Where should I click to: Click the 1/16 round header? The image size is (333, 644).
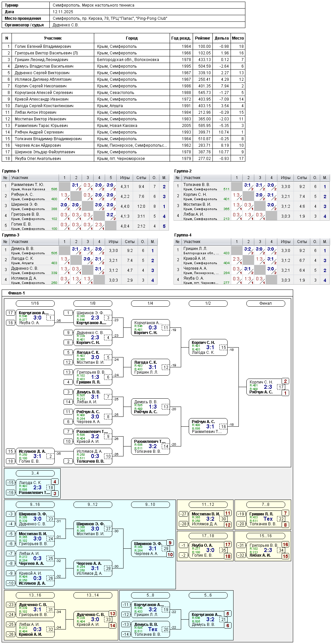click(x=35, y=303)
